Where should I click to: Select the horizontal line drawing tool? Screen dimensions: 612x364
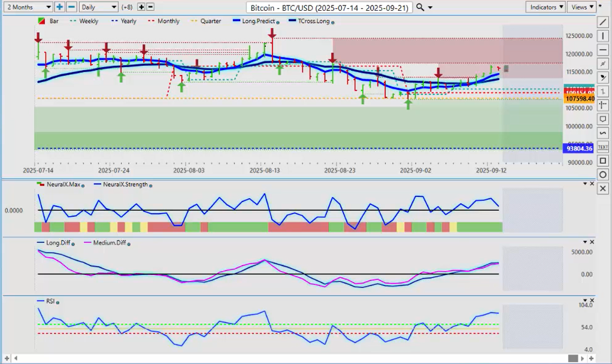[603, 50]
